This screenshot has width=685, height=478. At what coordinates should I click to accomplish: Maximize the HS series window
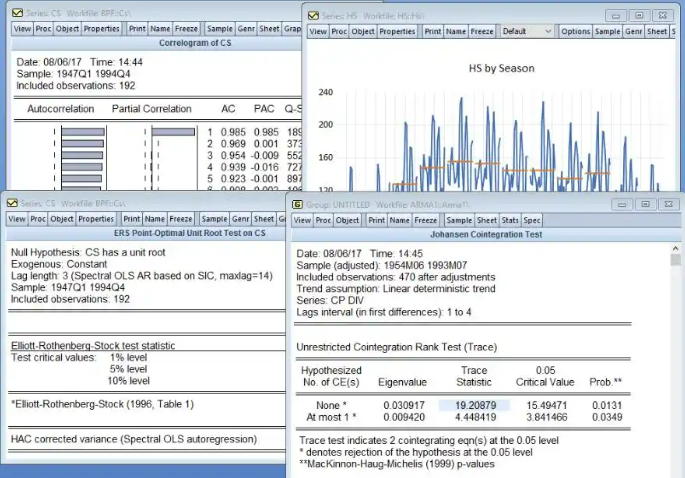[x=639, y=16]
